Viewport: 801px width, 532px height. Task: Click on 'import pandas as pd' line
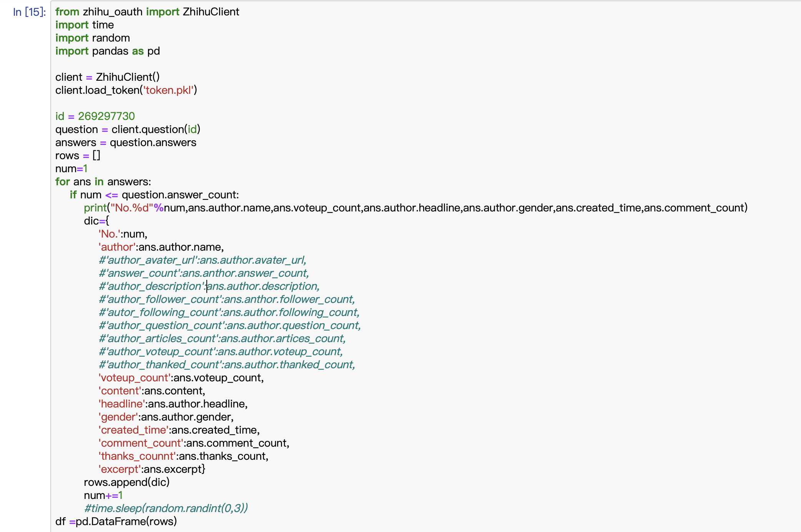pyautogui.click(x=108, y=51)
